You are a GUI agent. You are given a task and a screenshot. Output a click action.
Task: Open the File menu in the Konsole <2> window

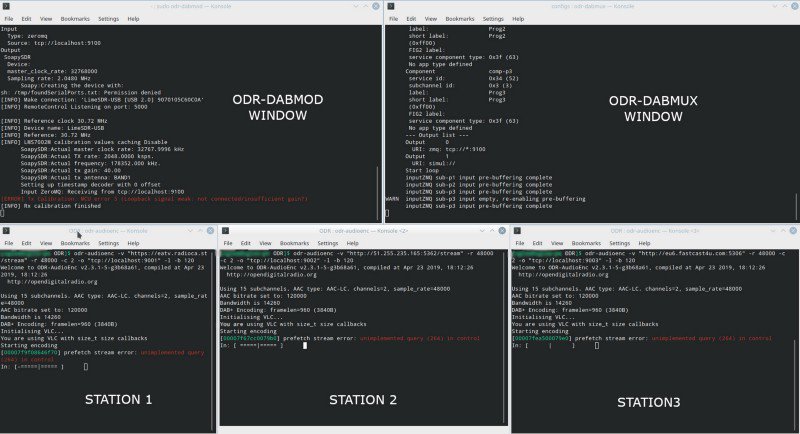pyautogui.click(x=228, y=243)
